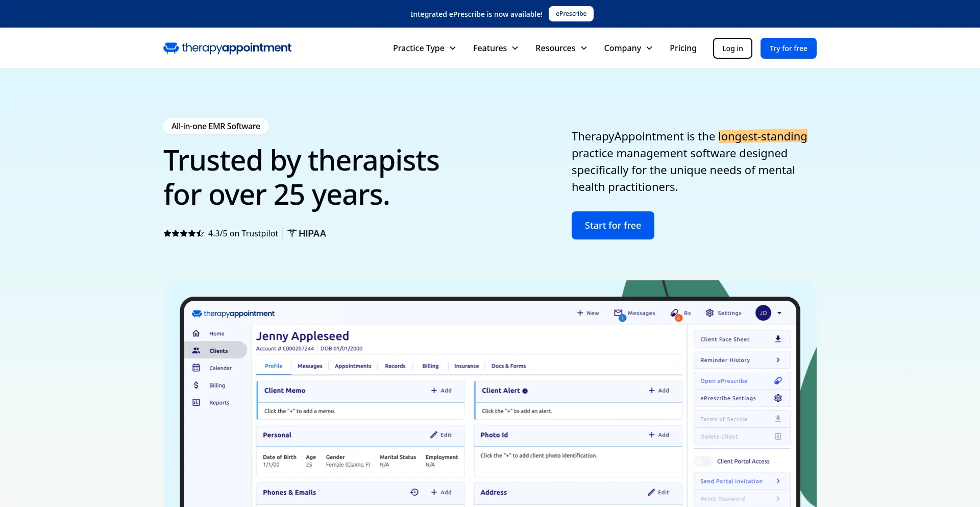Image resolution: width=980 pixels, height=507 pixels.
Task: Click the therapyappointment logo
Action: click(x=227, y=48)
